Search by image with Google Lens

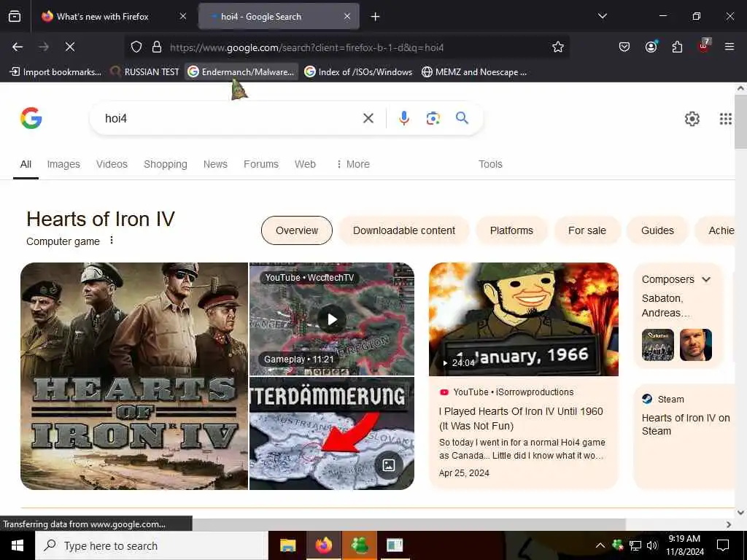[433, 118]
